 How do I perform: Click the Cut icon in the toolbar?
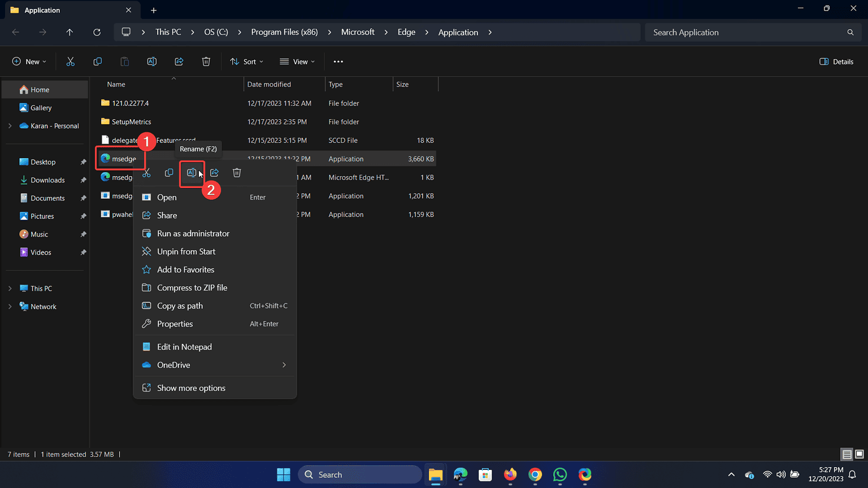tap(70, 62)
